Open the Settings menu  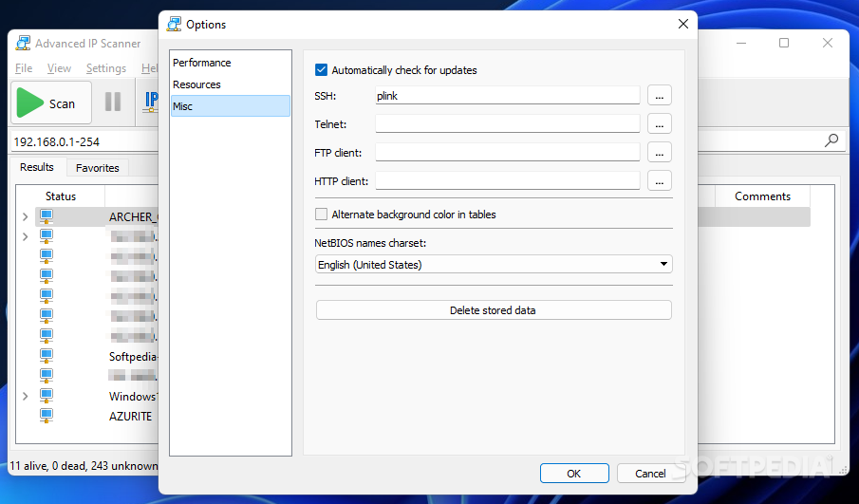[106, 68]
